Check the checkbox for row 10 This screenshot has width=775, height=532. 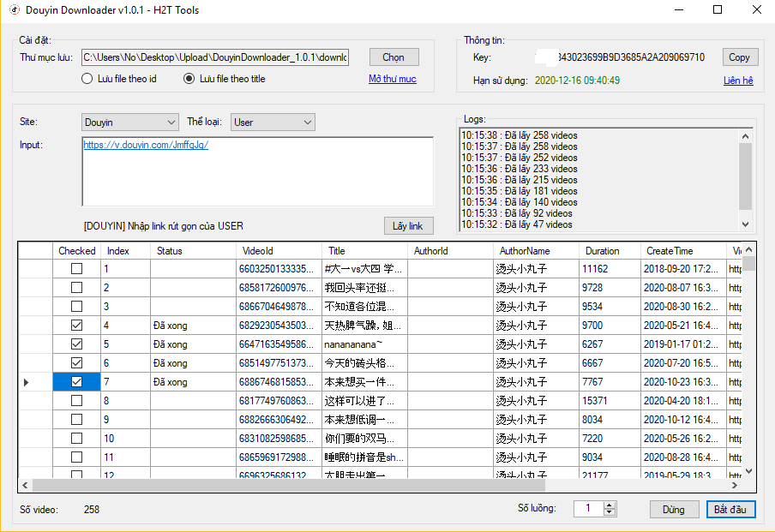[76, 438]
